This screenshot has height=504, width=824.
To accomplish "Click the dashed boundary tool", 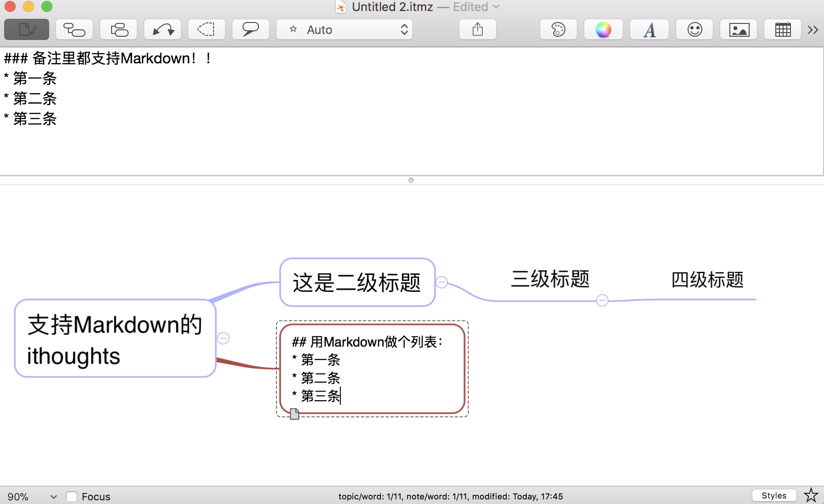I will 207,30.
